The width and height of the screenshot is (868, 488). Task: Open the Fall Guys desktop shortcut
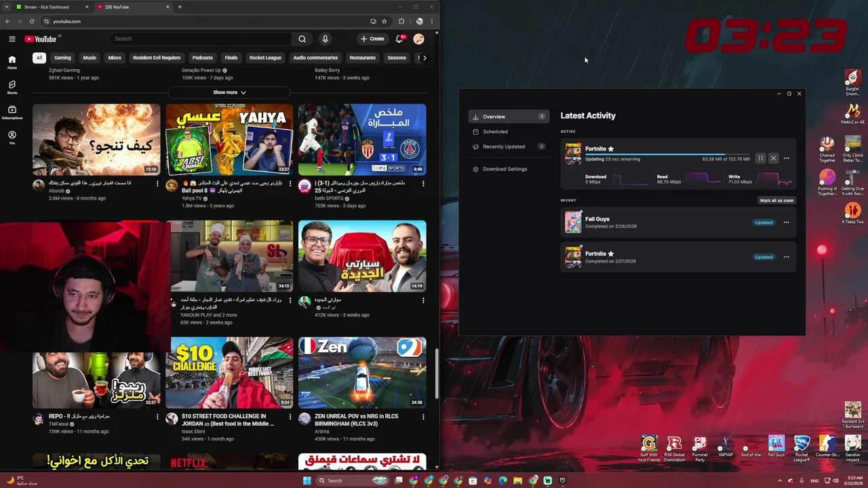(x=776, y=447)
